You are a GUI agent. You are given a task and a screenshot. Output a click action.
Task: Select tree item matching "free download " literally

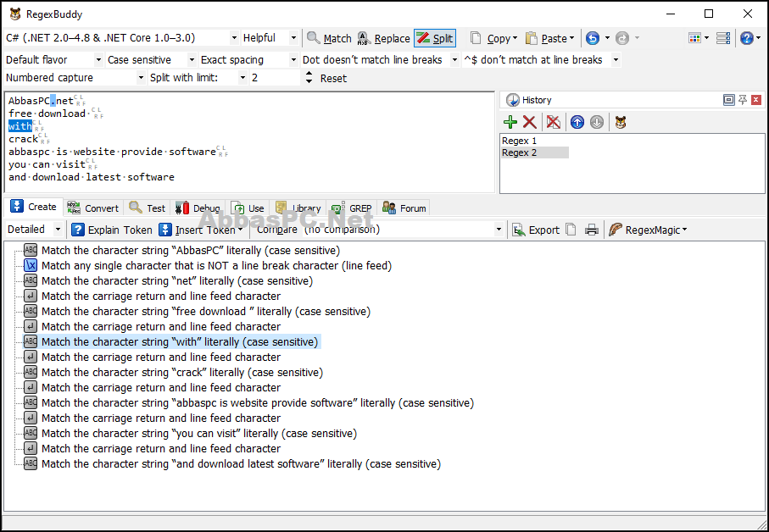coord(206,311)
